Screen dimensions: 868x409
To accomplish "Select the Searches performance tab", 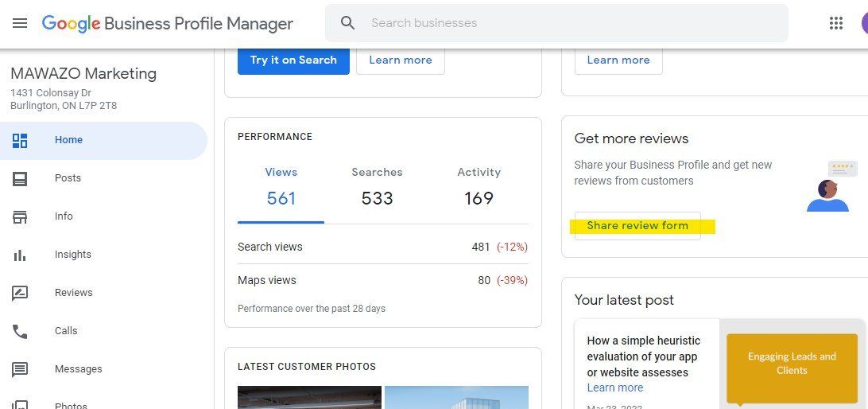I will click(377, 187).
